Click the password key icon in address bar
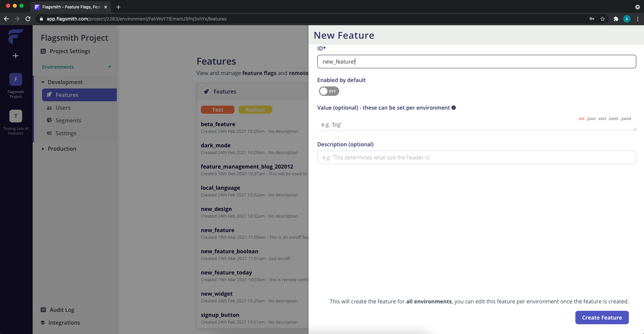Screen dimensions: 644x334 tap(592, 19)
